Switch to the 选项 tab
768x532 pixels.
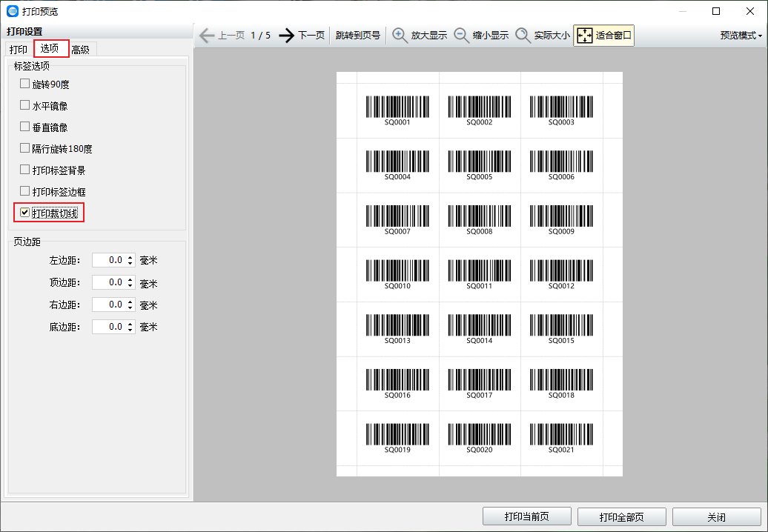coord(50,48)
